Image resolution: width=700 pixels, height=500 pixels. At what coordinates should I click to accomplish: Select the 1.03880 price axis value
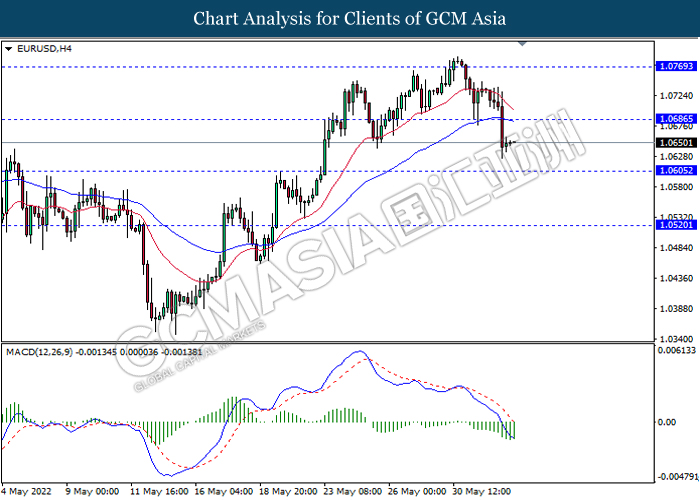coord(676,308)
